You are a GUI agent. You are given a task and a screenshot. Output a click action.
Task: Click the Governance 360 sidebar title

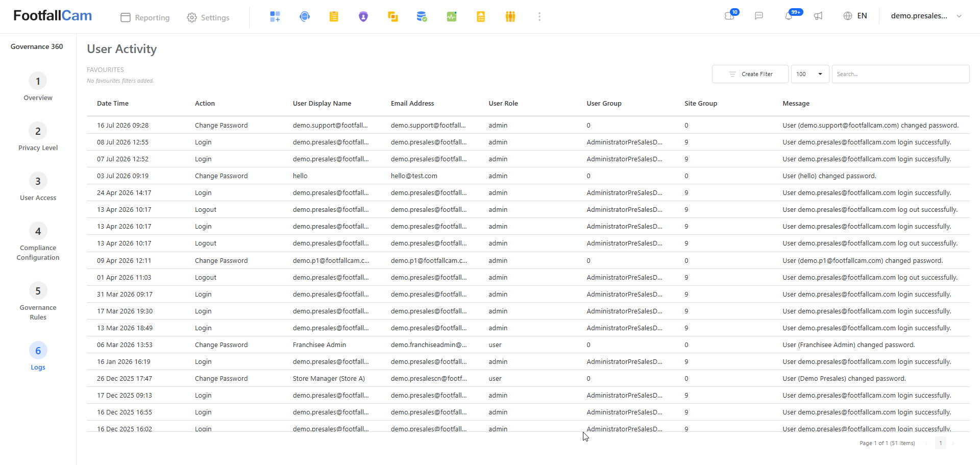(37, 46)
